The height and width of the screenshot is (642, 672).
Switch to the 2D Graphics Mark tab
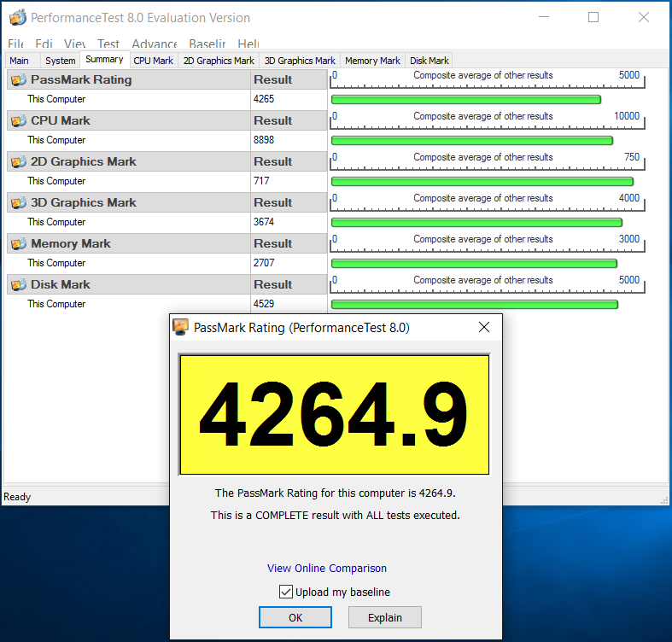(x=219, y=61)
